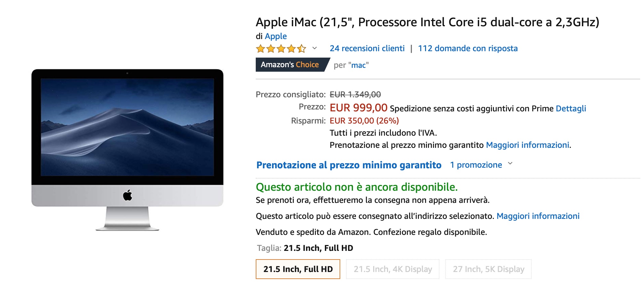
Task: Expand the 1 promozione dropdown
Action: [x=481, y=165]
